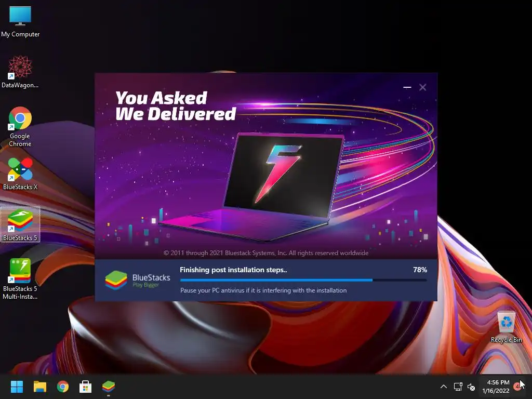Show hidden system tray icons
532x399 pixels.
(444, 387)
